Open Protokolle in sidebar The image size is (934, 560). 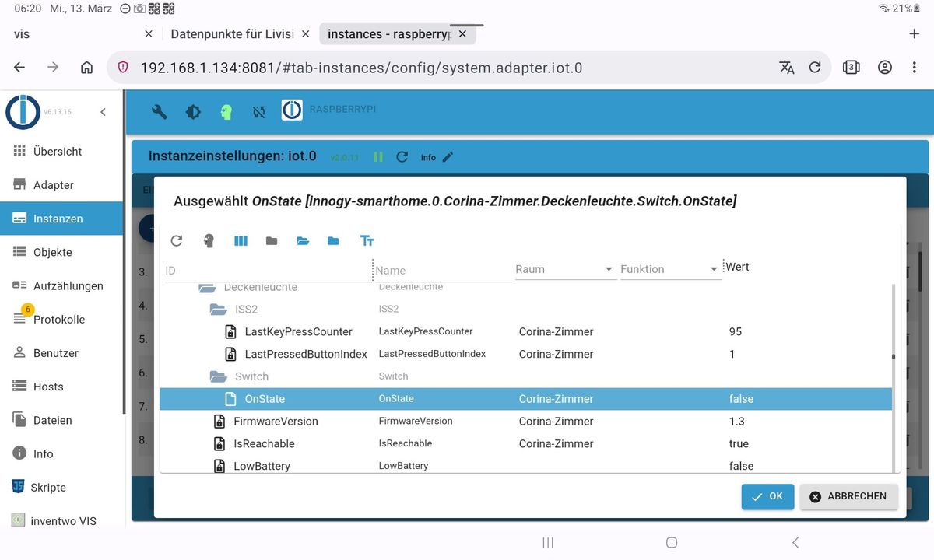[61, 319]
